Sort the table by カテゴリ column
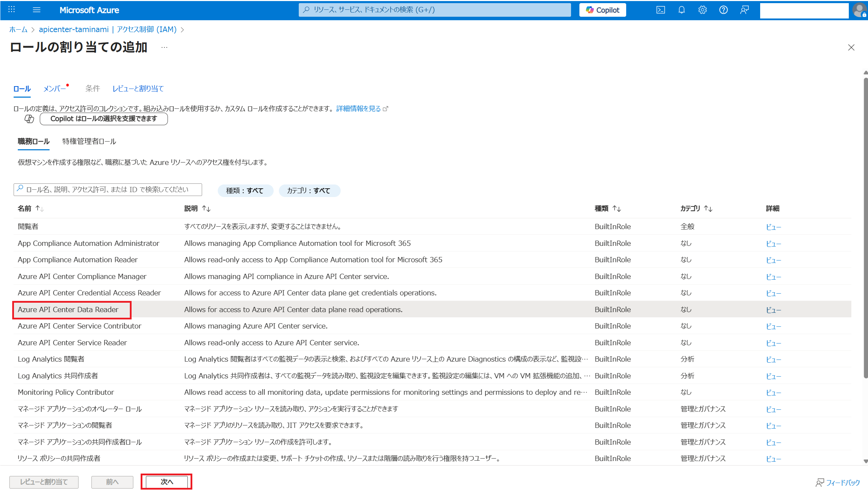This screenshot has width=868, height=491. tap(696, 209)
